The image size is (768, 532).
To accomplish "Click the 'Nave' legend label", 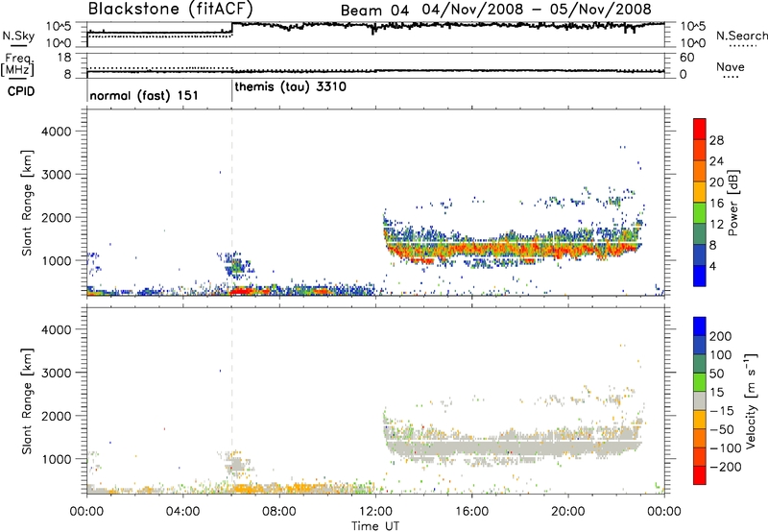I will coord(731,66).
